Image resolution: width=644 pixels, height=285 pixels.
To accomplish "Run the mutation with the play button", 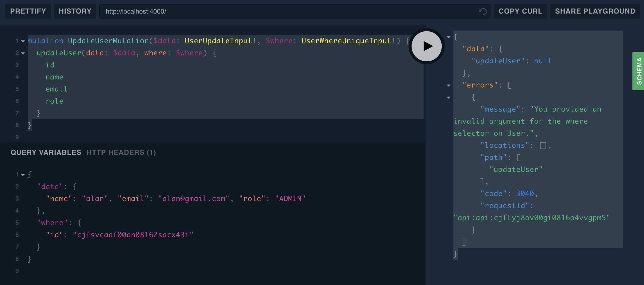I will click(x=427, y=46).
